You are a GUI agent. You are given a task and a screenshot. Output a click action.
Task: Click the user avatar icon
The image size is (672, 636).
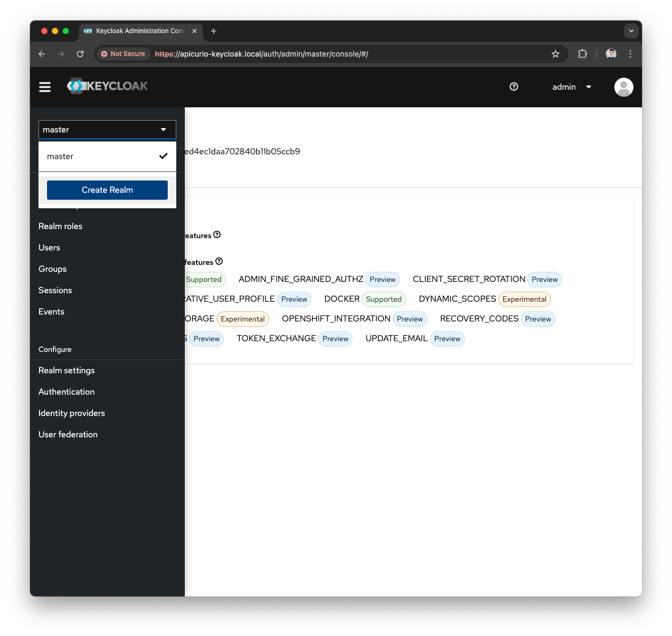click(x=623, y=87)
